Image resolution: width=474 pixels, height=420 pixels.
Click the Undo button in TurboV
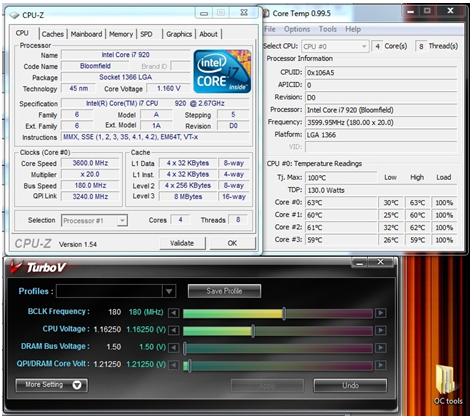tap(350, 385)
